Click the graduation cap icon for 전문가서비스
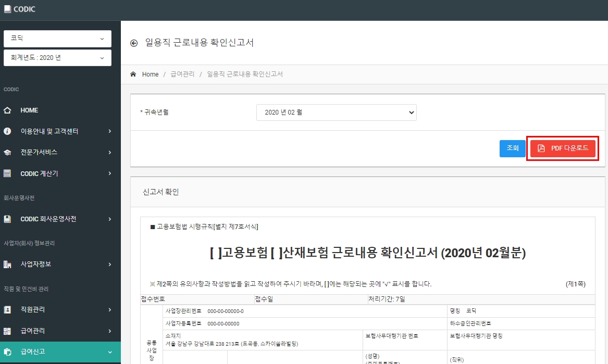The image size is (608, 364). pos(7,153)
